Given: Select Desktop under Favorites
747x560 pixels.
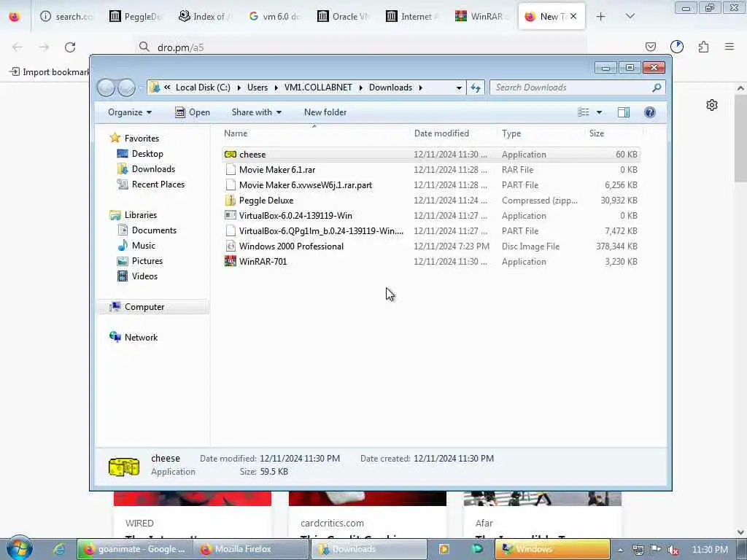Looking at the screenshot, I should tap(141, 154).
